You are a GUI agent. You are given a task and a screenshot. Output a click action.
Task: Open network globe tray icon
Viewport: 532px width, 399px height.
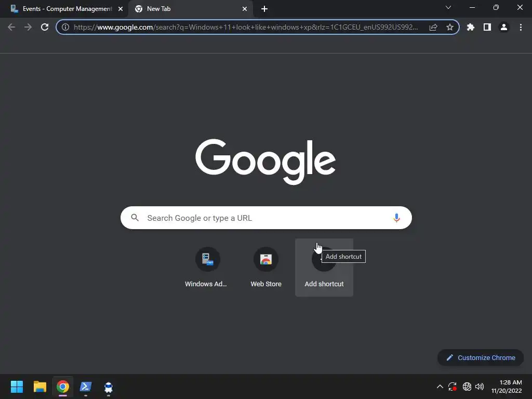coord(467,387)
